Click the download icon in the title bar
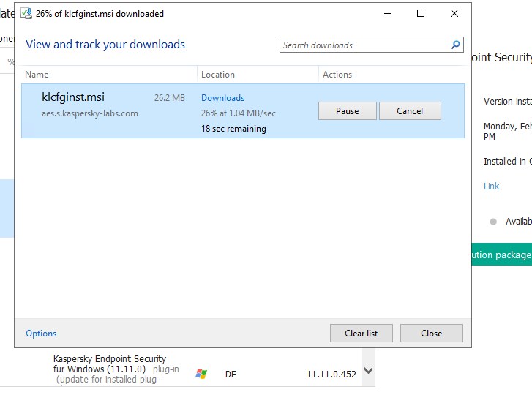 coord(26,13)
